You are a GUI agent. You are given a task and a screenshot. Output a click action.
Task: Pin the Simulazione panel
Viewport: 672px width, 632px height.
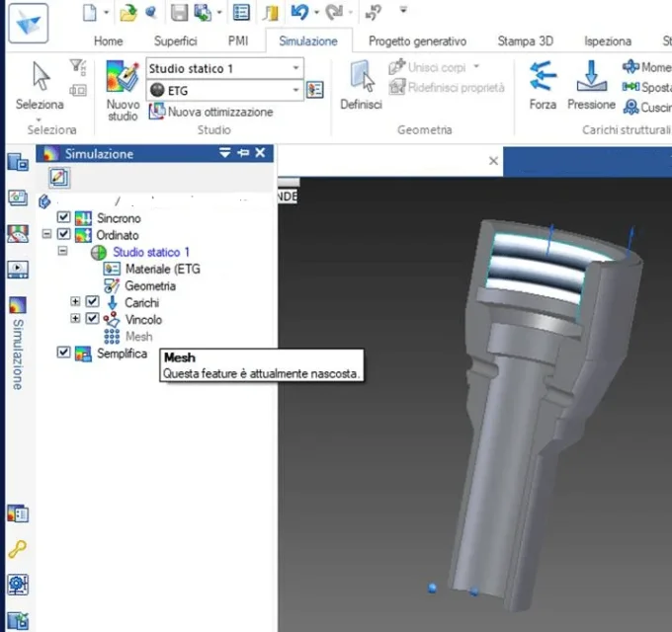click(243, 153)
